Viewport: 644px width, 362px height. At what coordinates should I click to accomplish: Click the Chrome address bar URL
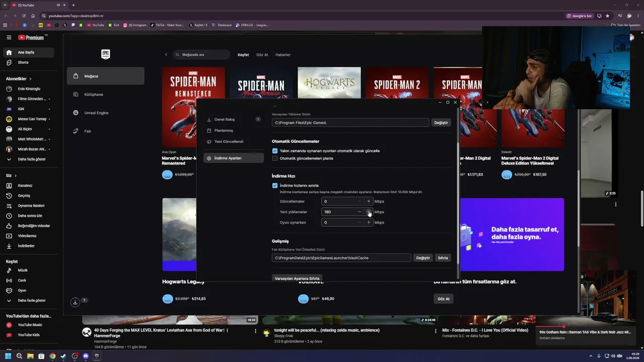point(76,16)
